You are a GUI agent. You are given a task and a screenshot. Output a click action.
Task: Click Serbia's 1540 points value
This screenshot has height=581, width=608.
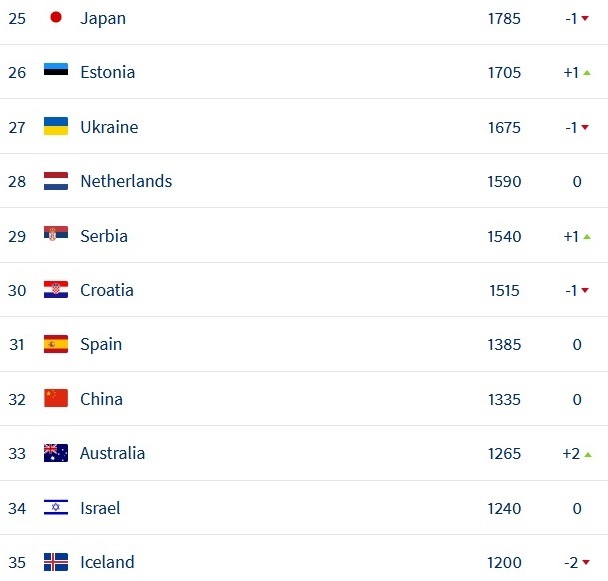tap(504, 236)
